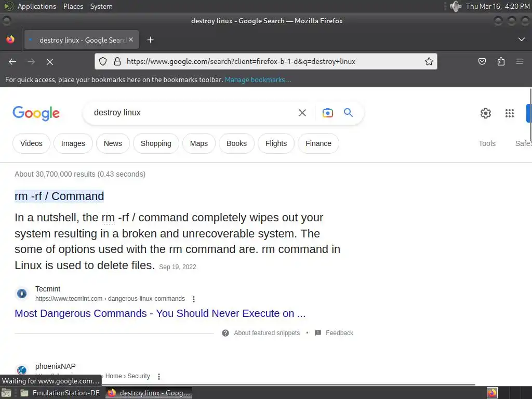
Task: Go to the Google homepage logo
Action: [x=36, y=113]
